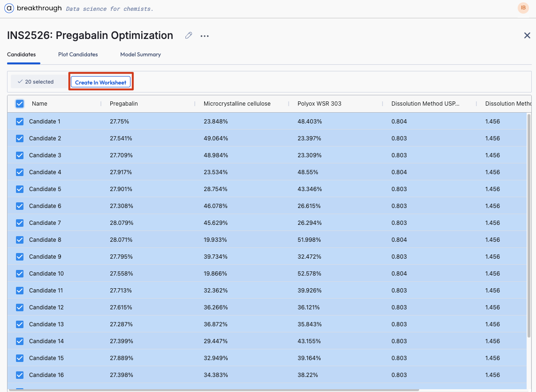Click cellulose value 36.266%
536x392 pixels.
[x=215, y=307]
